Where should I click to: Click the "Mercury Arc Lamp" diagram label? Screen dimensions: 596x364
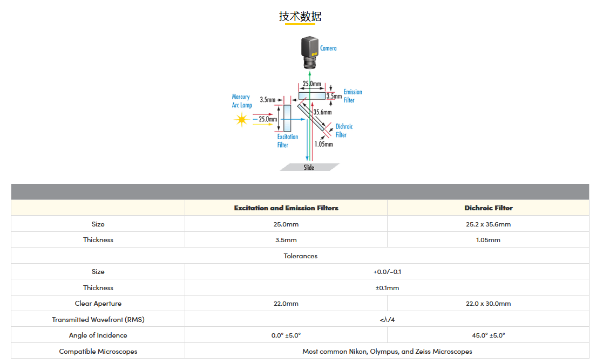click(x=241, y=101)
